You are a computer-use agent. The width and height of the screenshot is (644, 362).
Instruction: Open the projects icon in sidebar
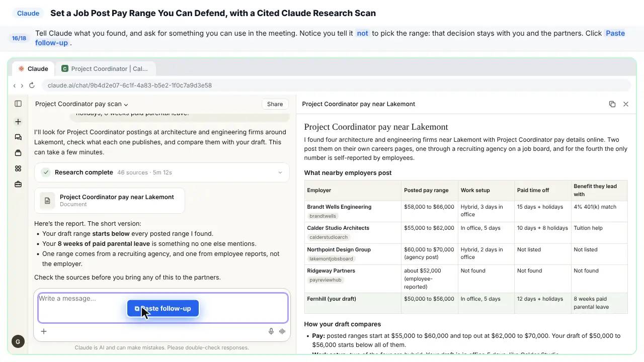(x=18, y=153)
